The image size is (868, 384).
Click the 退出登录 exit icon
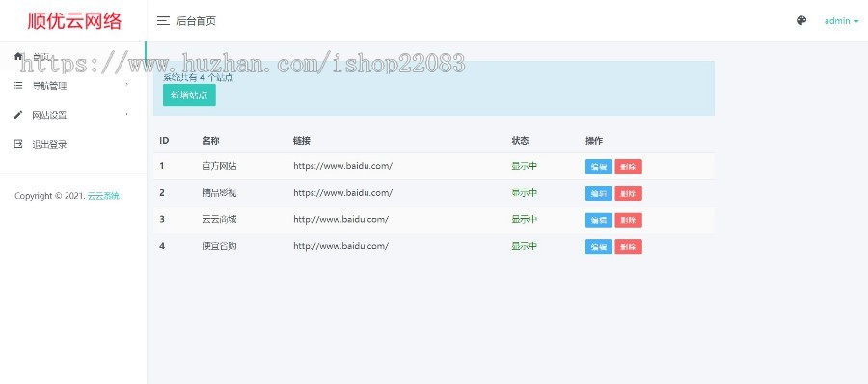(18, 144)
